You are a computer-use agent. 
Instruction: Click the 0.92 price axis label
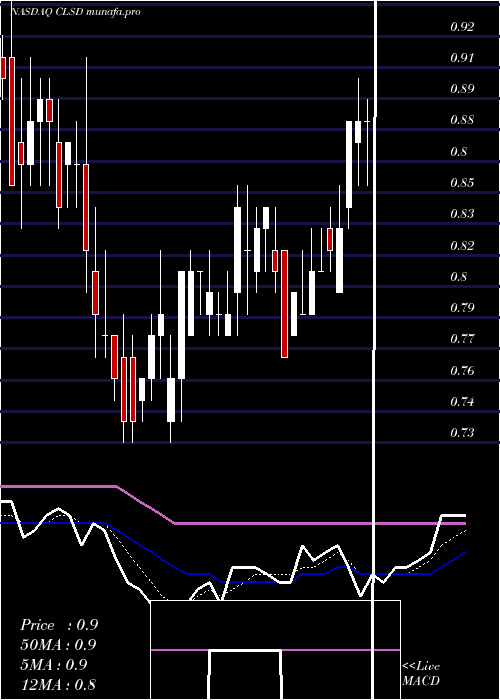(x=462, y=27)
